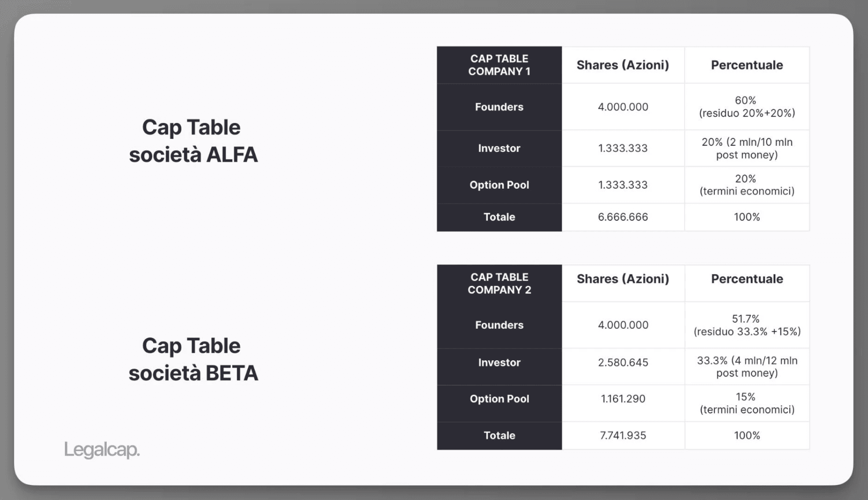The height and width of the screenshot is (500, 868).
Task: Click the 'Cap Table società ALFA' heading
Action: pos(193,141)
